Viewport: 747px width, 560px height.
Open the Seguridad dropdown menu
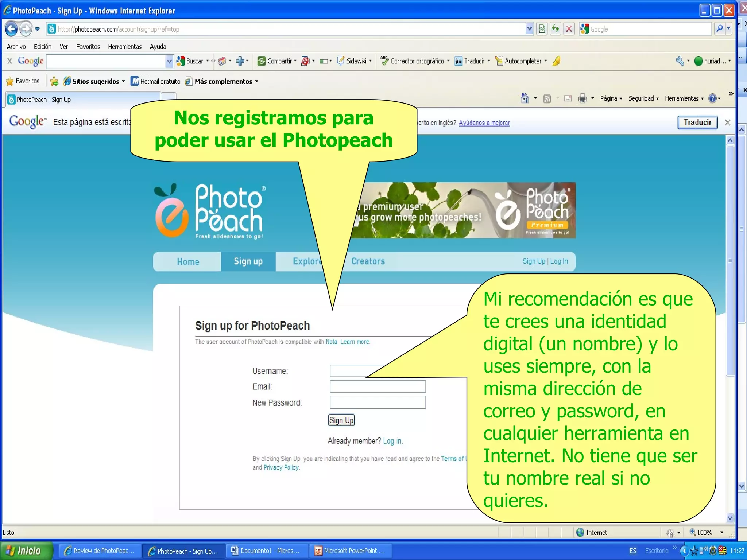pyautogui.click(x=643, y=98)
